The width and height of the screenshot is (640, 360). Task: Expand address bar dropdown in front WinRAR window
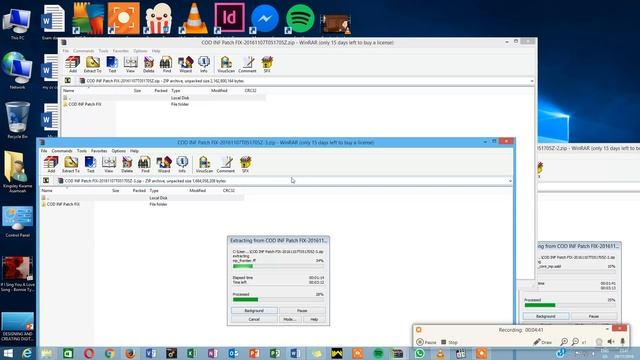510,180
